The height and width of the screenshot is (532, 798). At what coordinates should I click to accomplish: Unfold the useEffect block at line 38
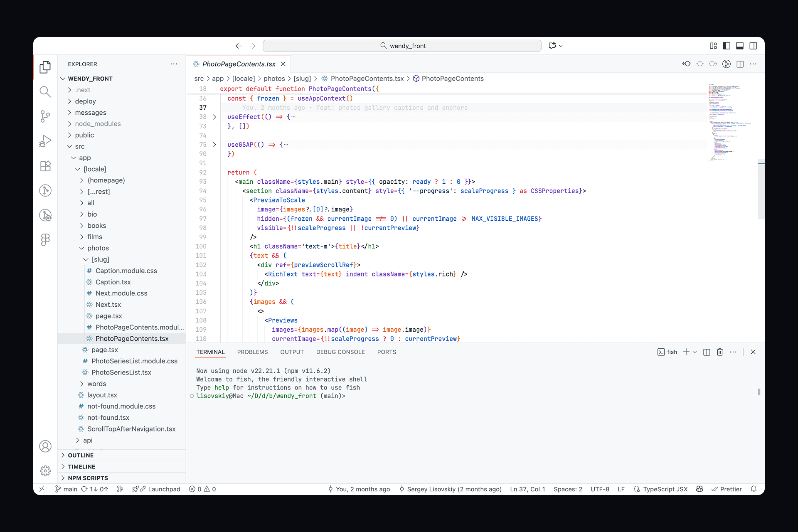214,117
